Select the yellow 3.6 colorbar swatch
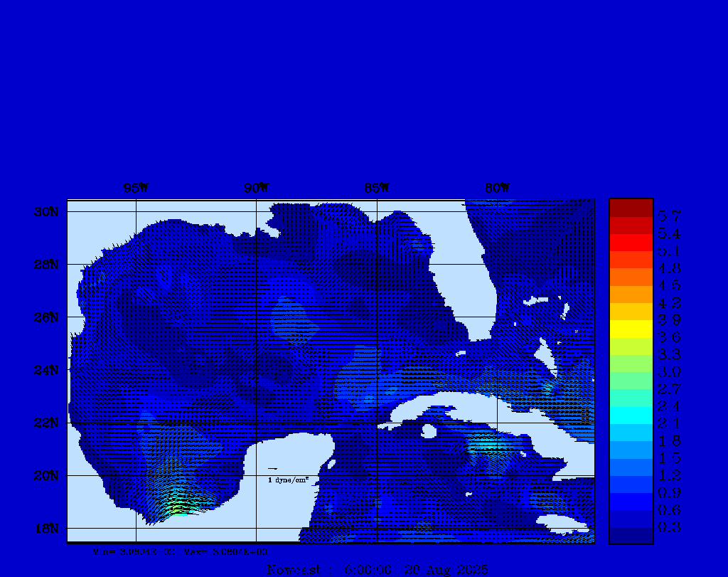728x577 pixels. pyautogui.click(x=631, y=329)
